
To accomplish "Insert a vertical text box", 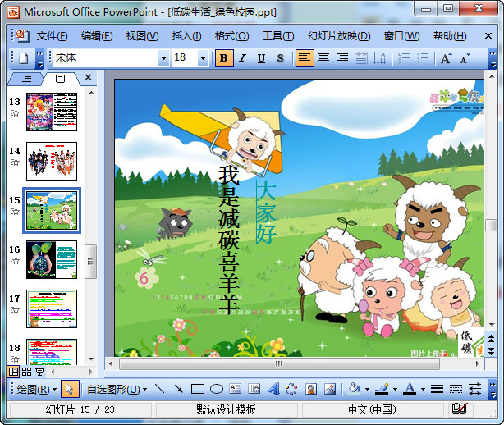I will (254, 389).
